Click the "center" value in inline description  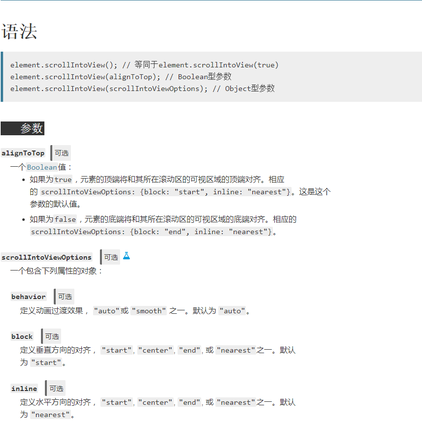pyautogui.click(x=156, y=402)
